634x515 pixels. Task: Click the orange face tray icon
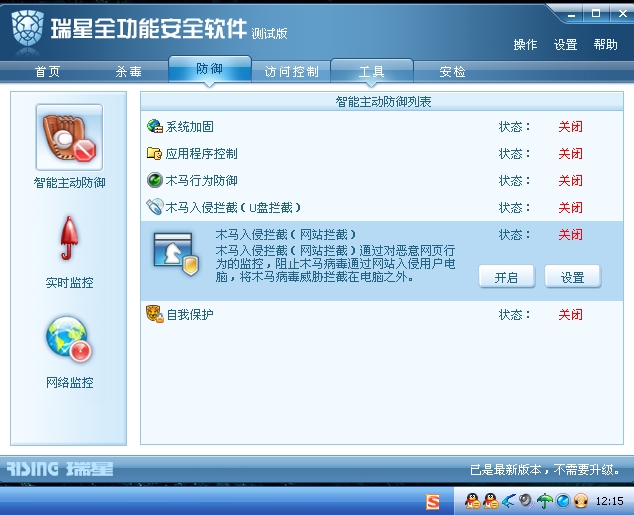click(581, 501)
